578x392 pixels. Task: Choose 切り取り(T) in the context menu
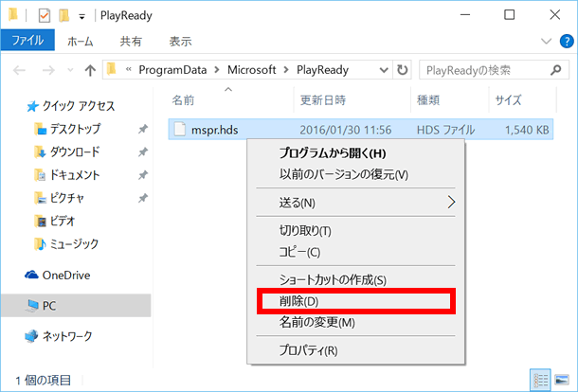355,231
